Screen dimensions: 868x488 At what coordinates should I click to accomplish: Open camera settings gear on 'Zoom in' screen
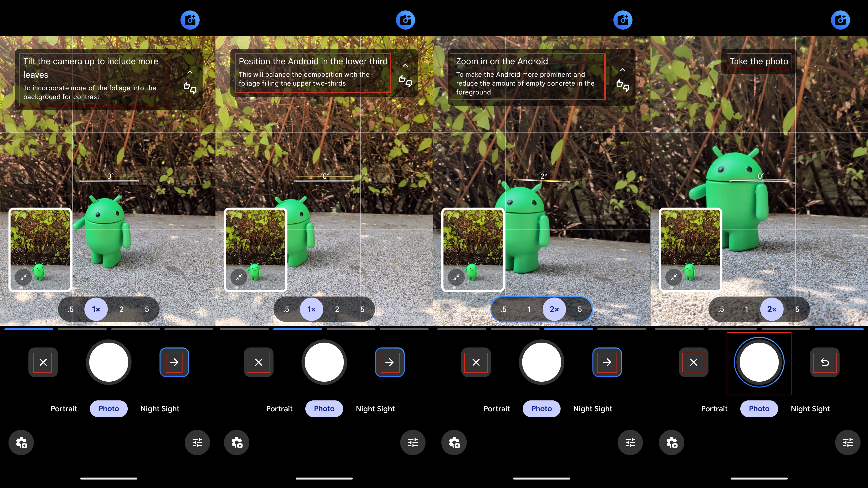454,442
